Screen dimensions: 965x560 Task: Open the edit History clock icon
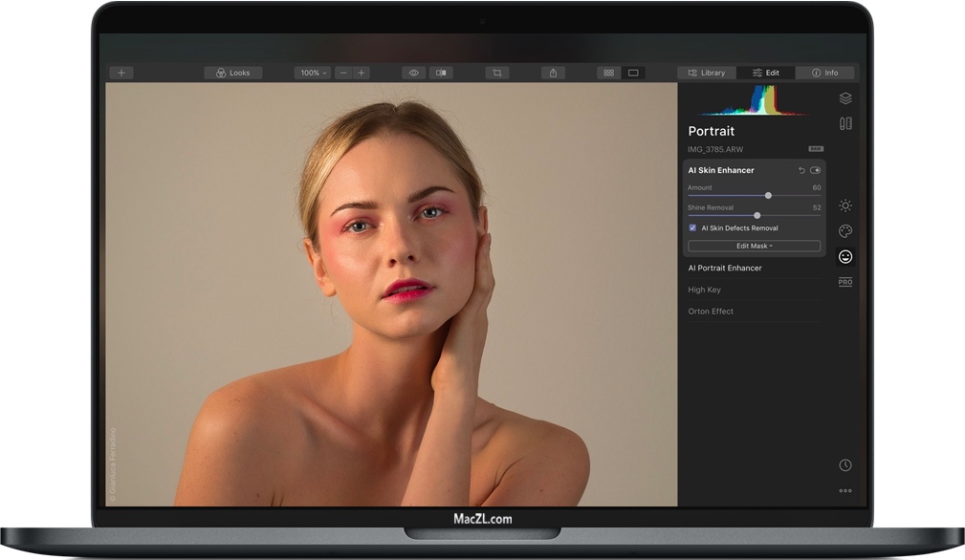(x=844, y=465)
